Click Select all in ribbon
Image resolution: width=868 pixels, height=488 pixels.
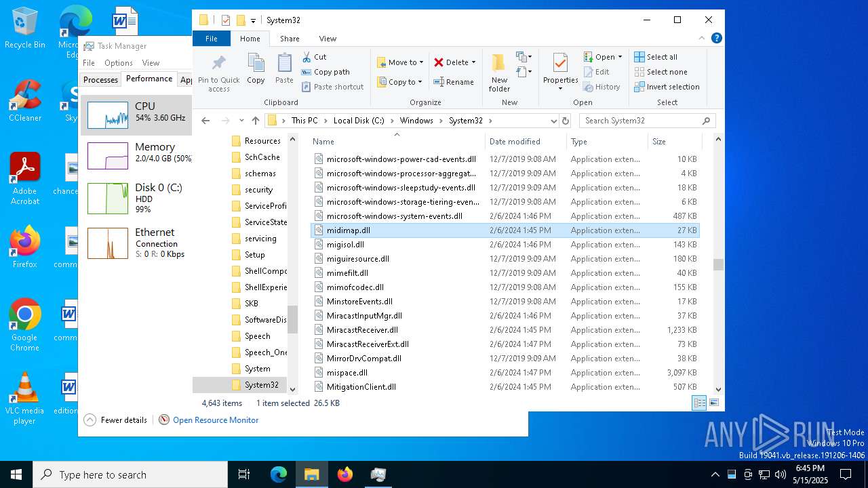[656, 57]
